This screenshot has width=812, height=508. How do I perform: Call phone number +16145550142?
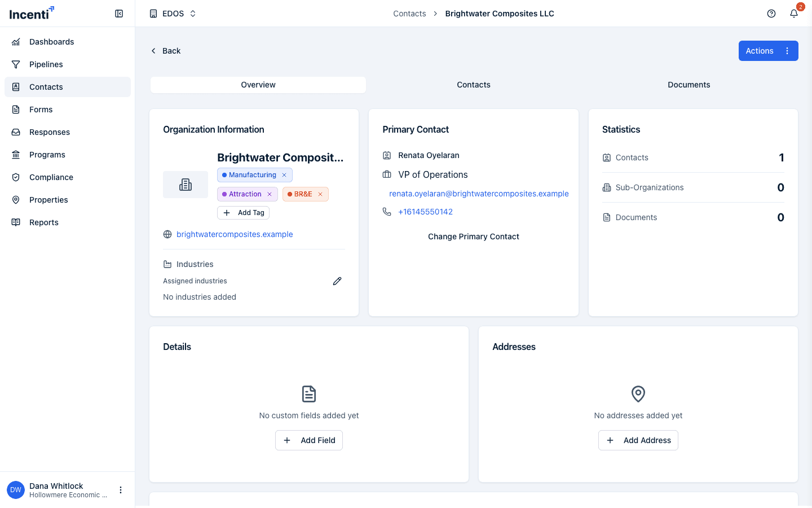pyautogui.click(x=425, y=212)
